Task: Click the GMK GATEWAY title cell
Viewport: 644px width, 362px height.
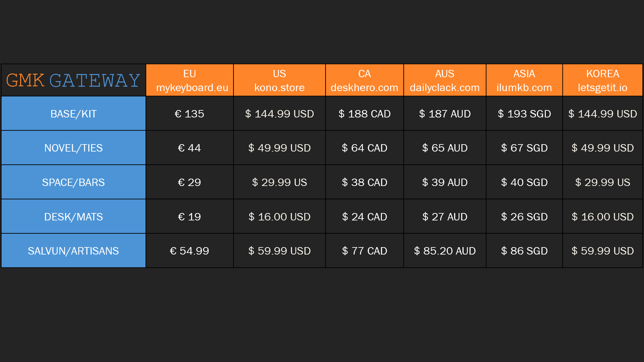Action: (x=73, y=80)
